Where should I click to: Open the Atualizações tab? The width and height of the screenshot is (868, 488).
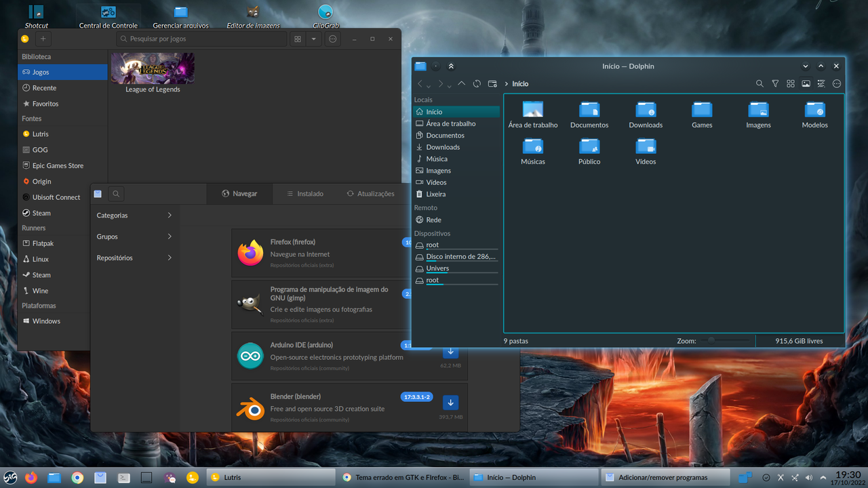click(x=371, y=193)
